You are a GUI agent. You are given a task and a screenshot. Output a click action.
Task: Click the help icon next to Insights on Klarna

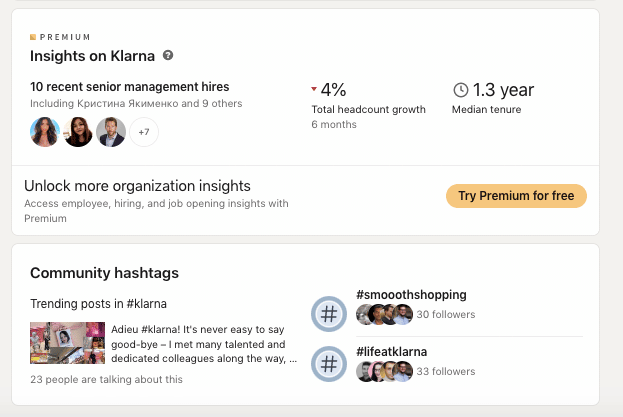(x=168, y=55)
